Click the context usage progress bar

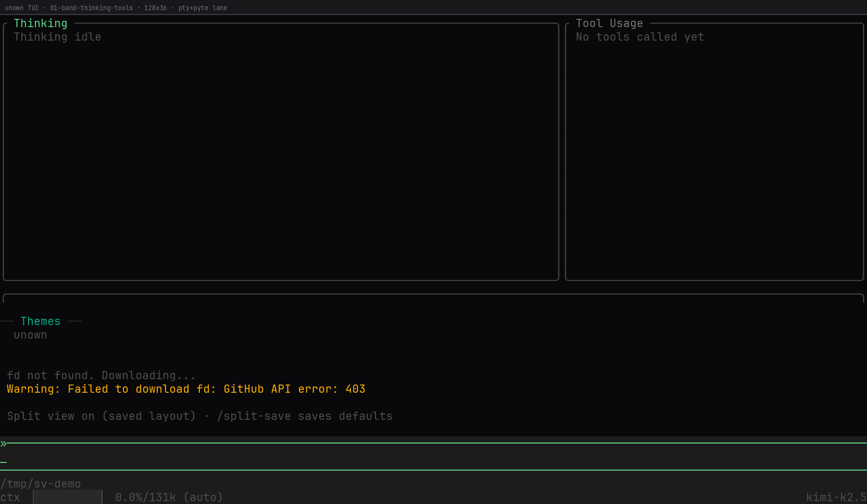68,497
